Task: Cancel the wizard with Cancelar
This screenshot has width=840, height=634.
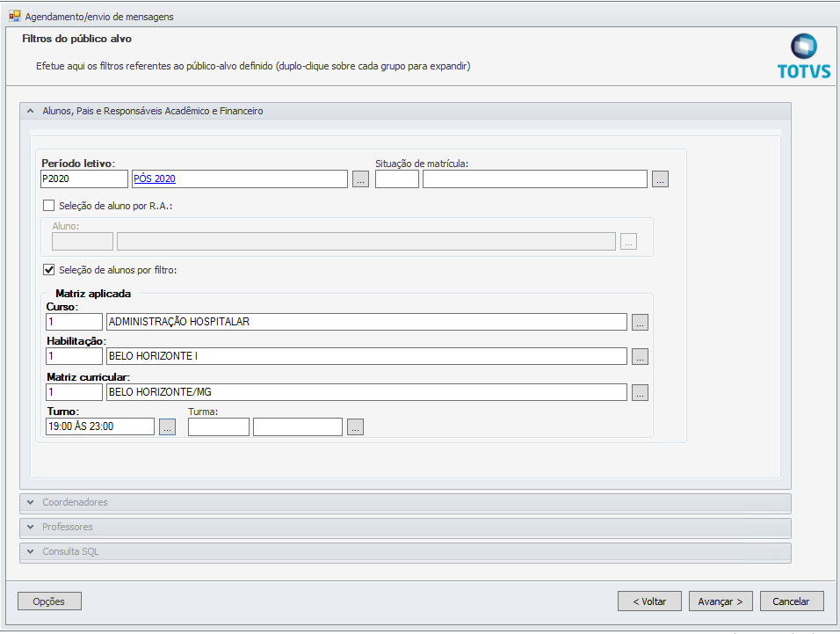Action: click(792, 601)
